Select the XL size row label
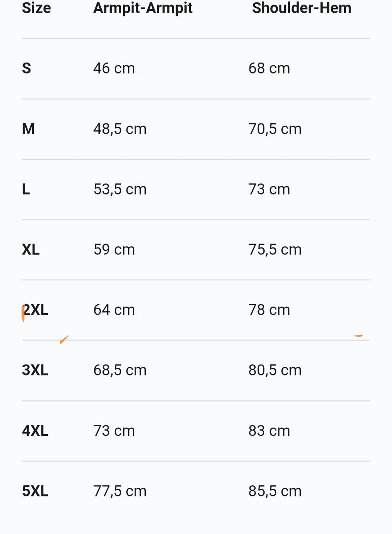 [31, 250]
